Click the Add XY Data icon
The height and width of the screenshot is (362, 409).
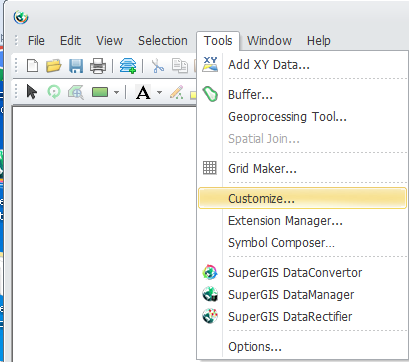pos(210,64)
